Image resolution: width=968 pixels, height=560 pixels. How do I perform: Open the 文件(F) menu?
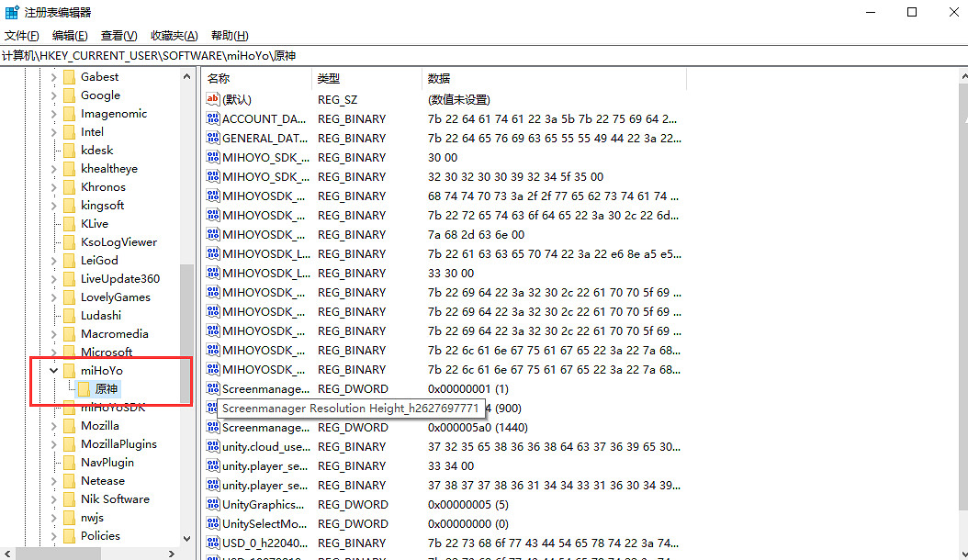21,36
